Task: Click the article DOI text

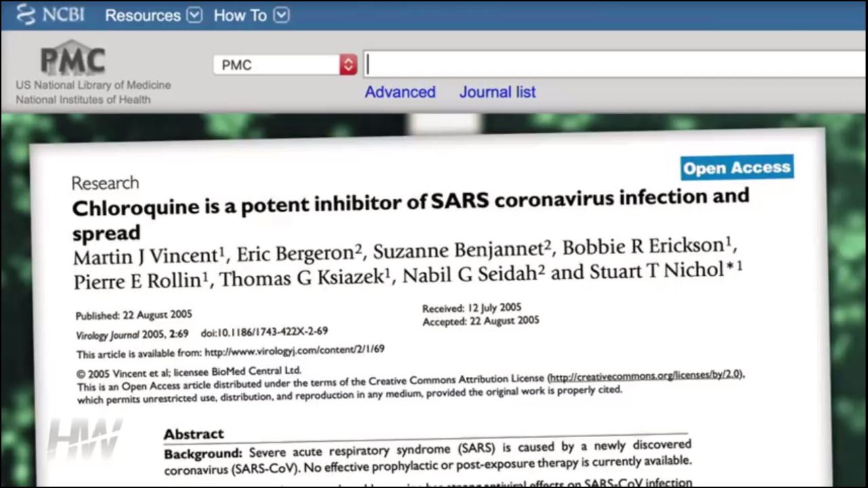Action: click(x=264, y=333)
